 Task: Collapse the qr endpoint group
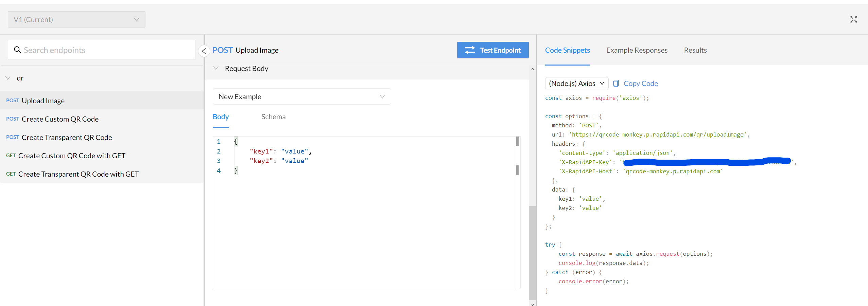click(x=8, y=78)
